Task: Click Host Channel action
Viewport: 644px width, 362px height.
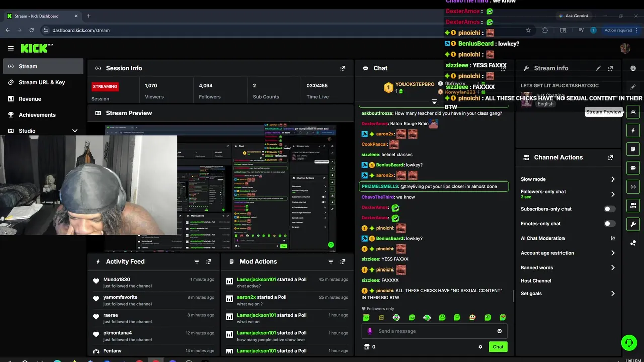Action: pyautogui.click(x=536, y=281)
